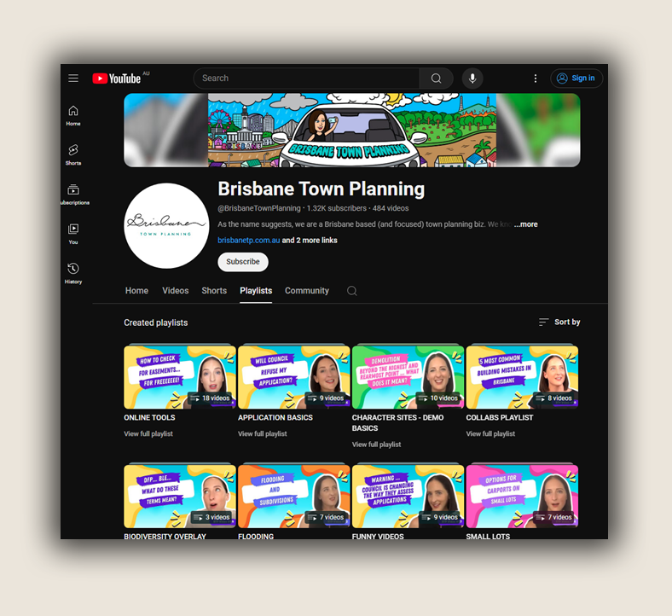
Task: Open the Sort by dropdown
Action: point(559,322)
